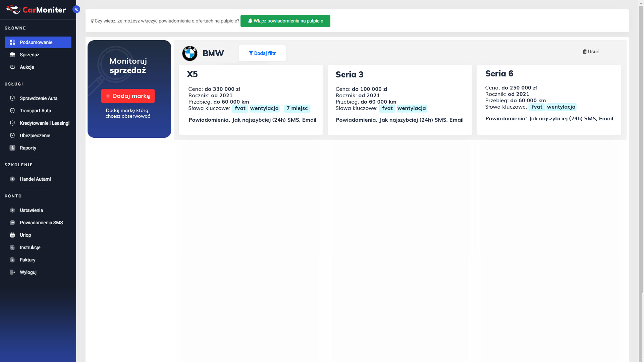Open the Seria 6 filter card title
Viewport: 644px width, 362px height.
[499, 73]
